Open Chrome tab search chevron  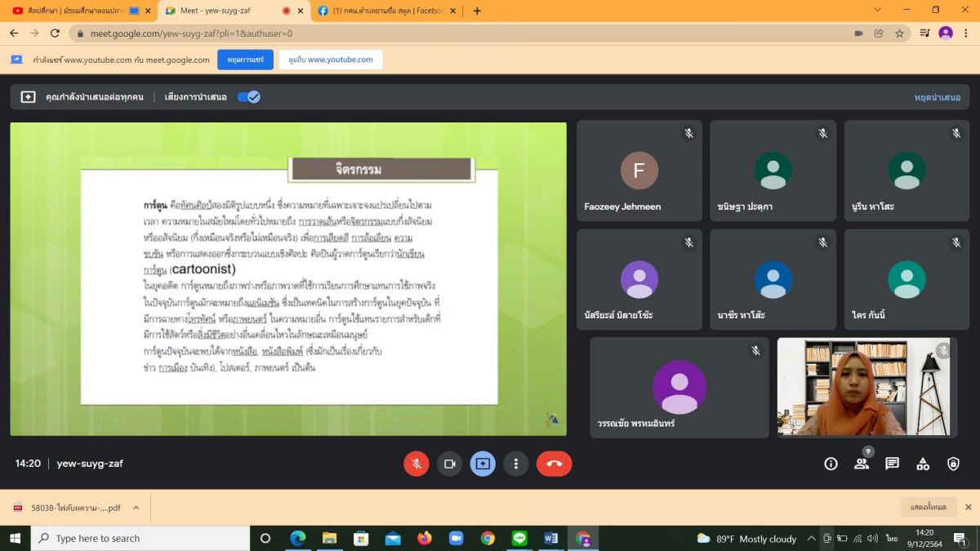click(x=878, y=11)
